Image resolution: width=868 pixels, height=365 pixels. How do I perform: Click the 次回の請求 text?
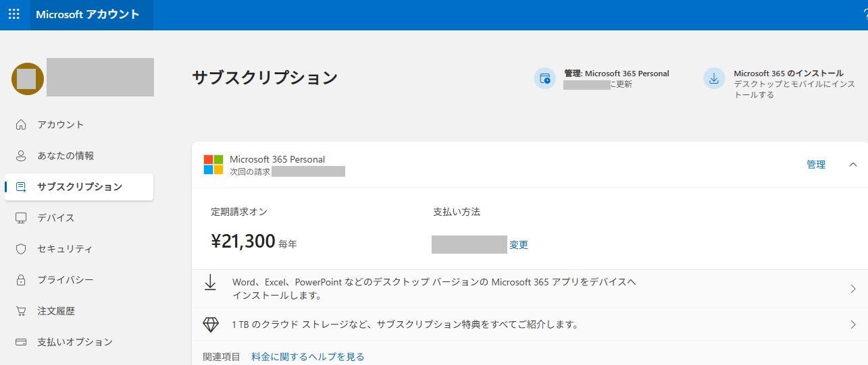pyautogui.click(x=250, y=172)
